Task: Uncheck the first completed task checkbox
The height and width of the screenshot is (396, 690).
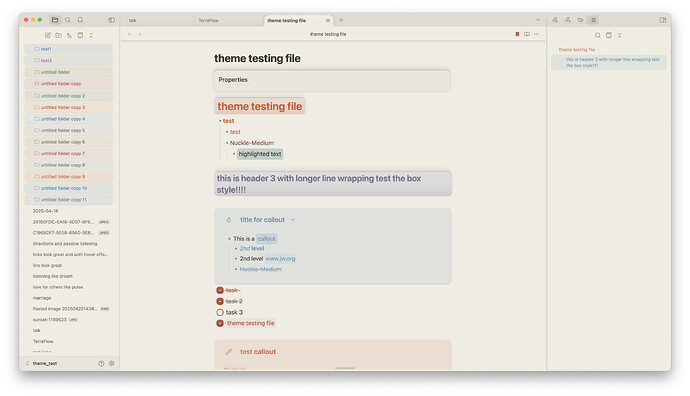Action: click(220, 290)
